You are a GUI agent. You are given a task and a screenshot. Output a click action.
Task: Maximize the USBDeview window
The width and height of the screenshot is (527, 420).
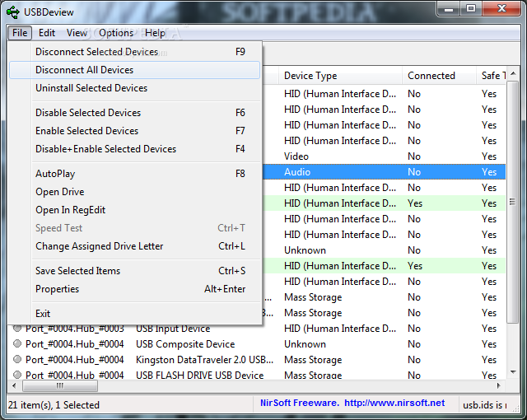[470, 9]
